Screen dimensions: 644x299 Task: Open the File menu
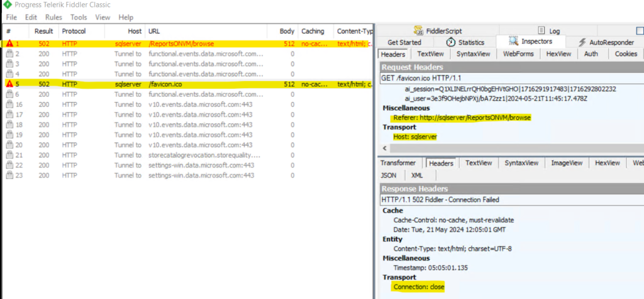pos(11,17)
